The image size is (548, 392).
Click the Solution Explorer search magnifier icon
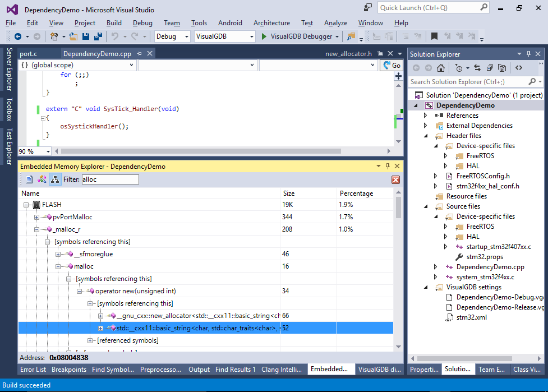tap(532, 82)
